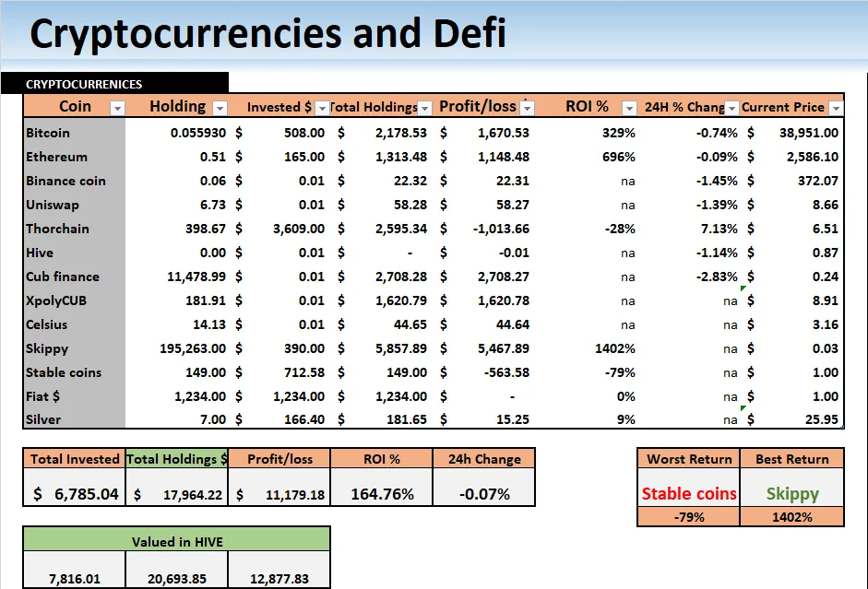
Task: Click Thorchain profit/loss -1,013.66
Action: (501, 229)
